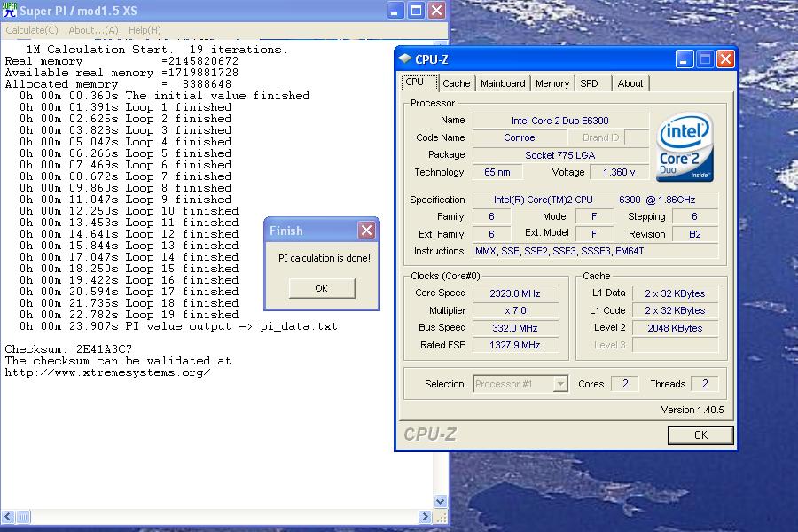Click the Super PI title bar icon

(x=9, y=10)
